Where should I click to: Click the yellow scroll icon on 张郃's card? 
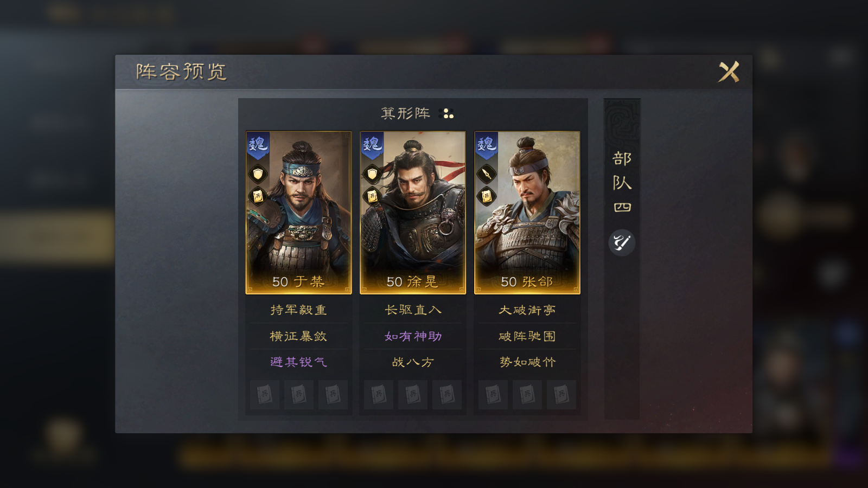point(487,196)
